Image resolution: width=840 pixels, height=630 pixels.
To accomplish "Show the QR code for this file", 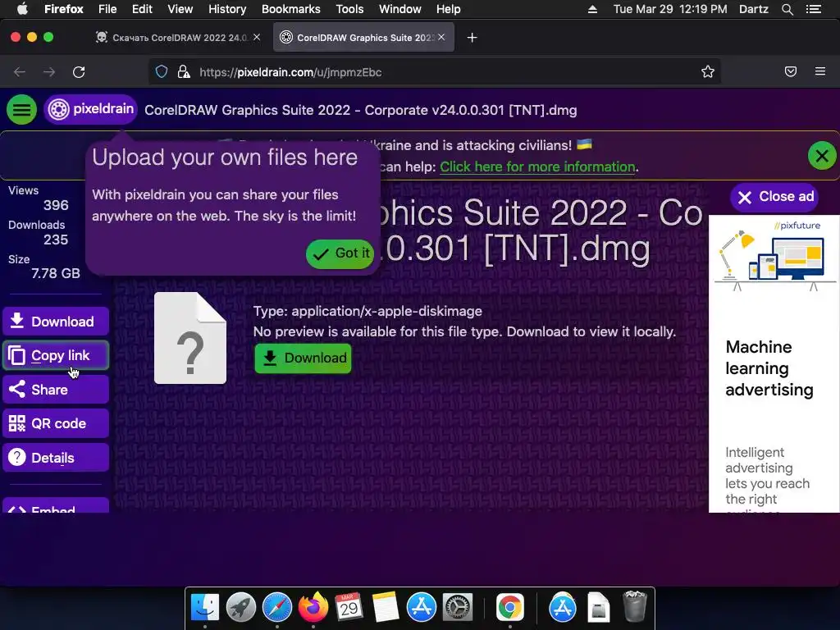I will pos(56,423).
